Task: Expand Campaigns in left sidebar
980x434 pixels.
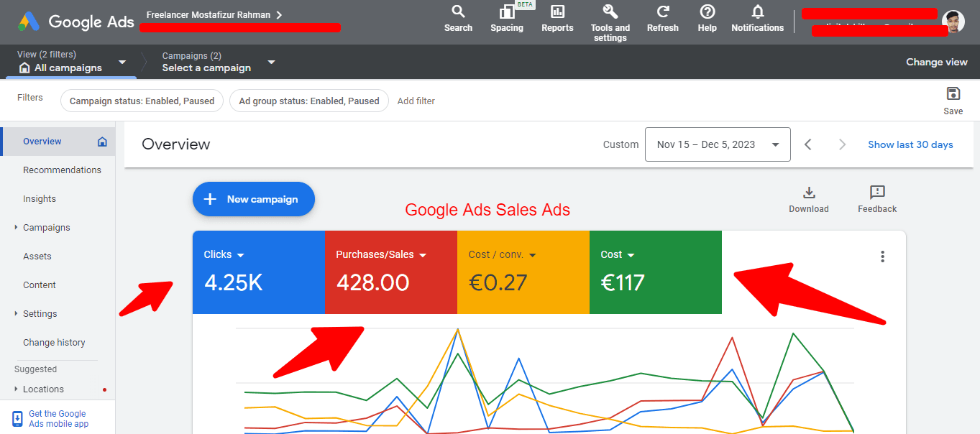Action: tap(17, 228)
